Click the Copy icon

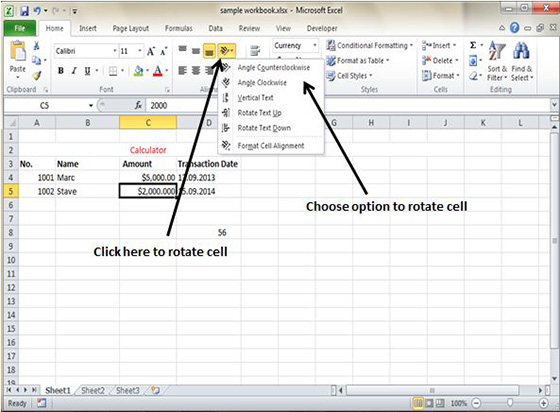(x=36, y=60)
